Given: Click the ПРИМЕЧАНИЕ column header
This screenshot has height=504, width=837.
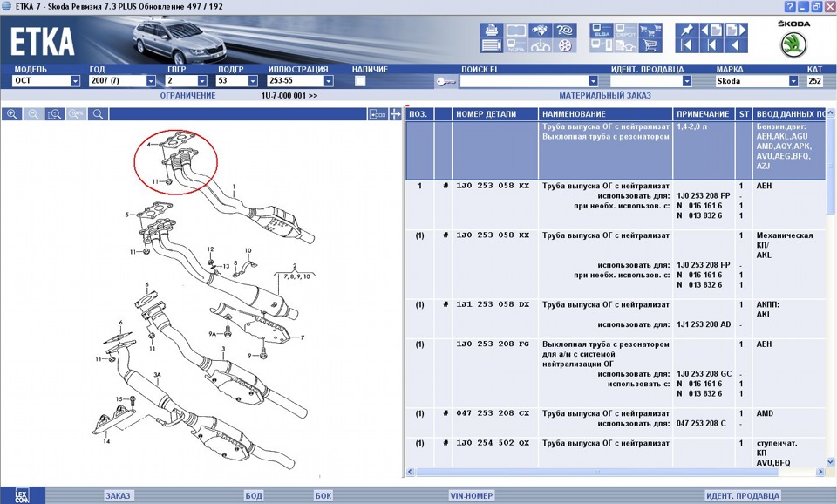Looking at the screenshot, I should tap(704, 113).
